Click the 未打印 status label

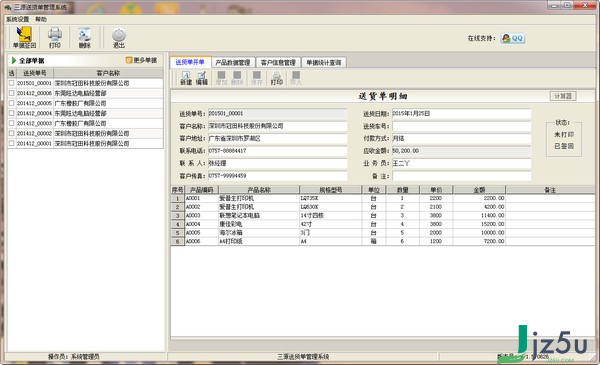tap(564, 135)
